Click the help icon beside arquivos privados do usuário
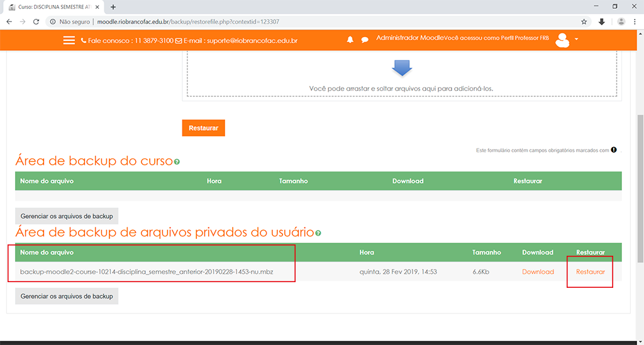Image resolution: width=644 pixels, height=345 pixels. 318,233
